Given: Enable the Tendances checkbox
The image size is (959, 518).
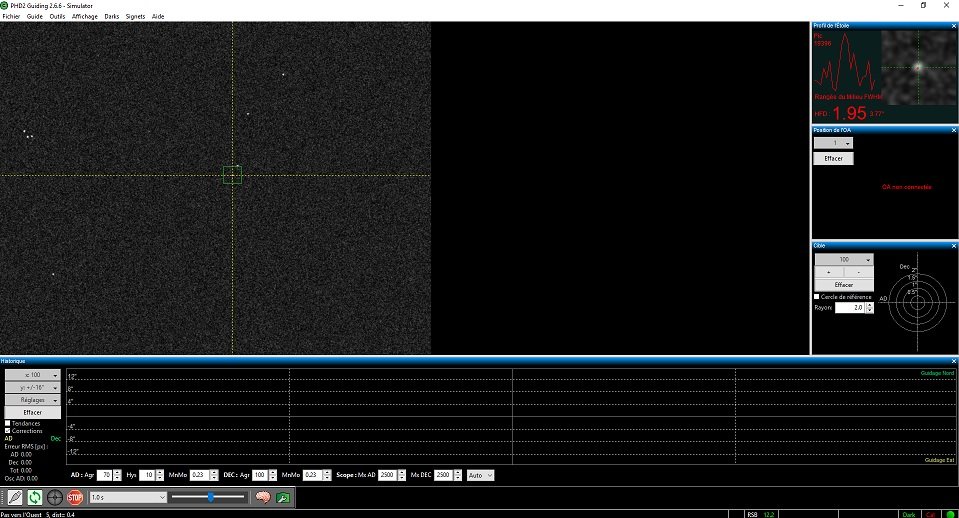Looking at the screenshot, I should [x=8, y=423].
